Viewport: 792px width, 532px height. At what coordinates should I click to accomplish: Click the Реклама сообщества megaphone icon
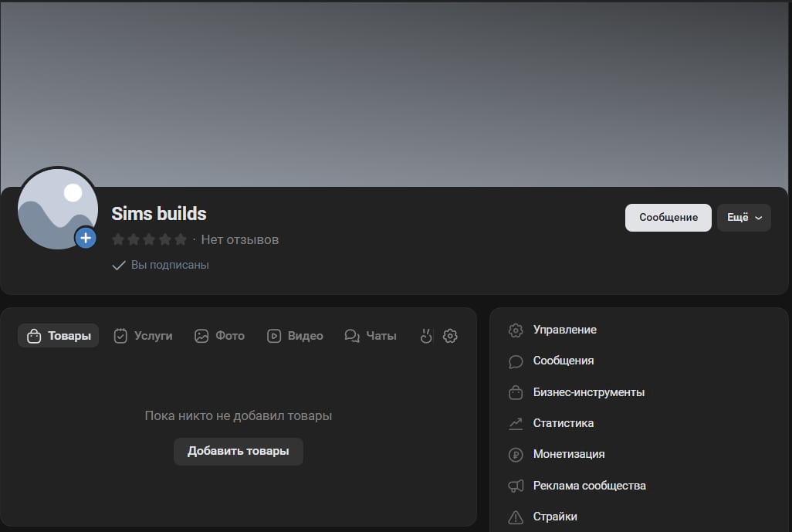[516, 486]
